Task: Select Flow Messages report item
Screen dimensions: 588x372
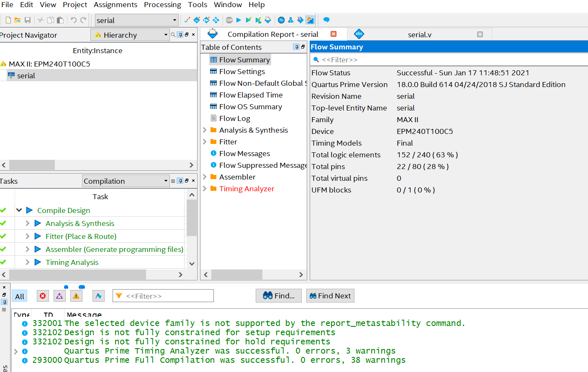Action: (x=244, y=154)
